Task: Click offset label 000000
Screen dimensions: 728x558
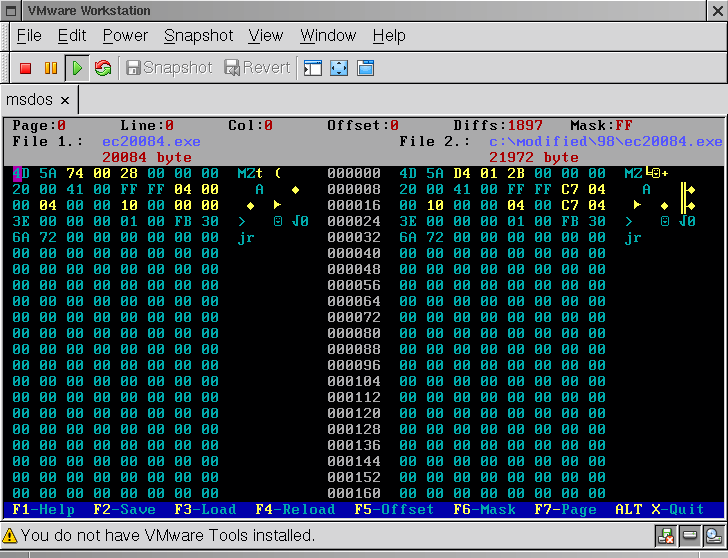Action: [x=354, y=174]
